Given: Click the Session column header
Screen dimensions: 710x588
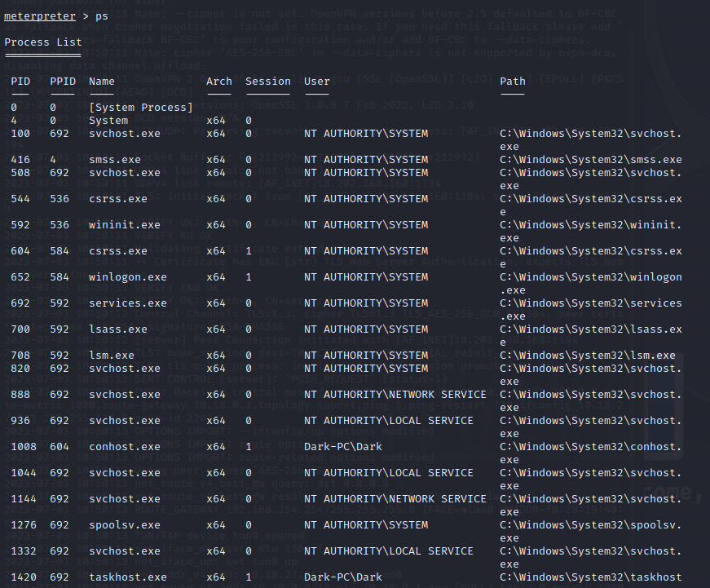Looking at the screenshot, I should point(268,82).
